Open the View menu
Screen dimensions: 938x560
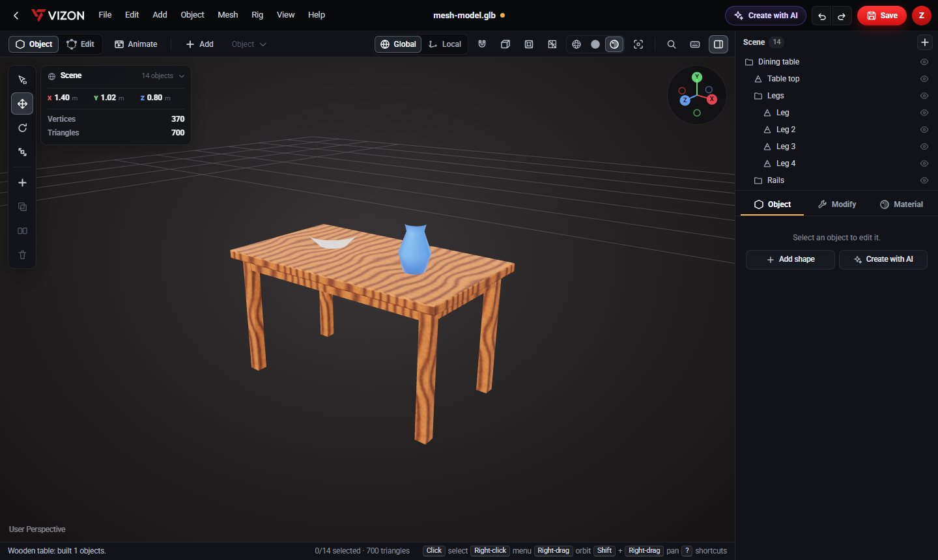tap(285, 15)
